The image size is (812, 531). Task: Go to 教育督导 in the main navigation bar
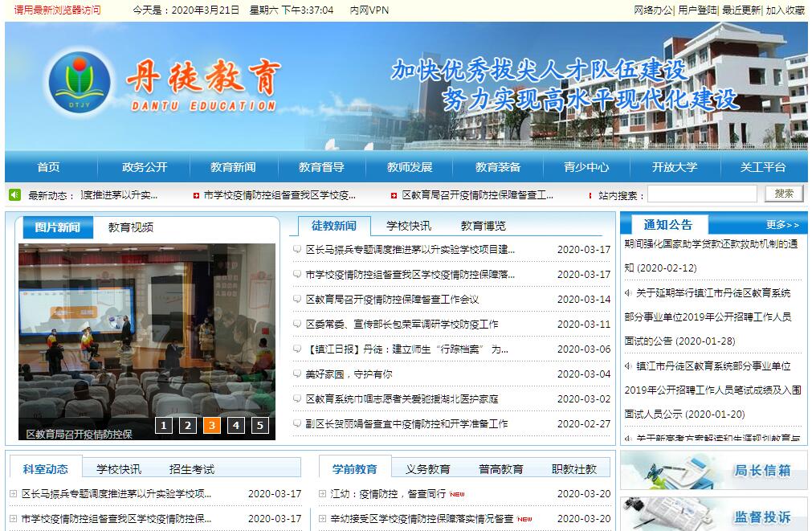coord(321,167)
